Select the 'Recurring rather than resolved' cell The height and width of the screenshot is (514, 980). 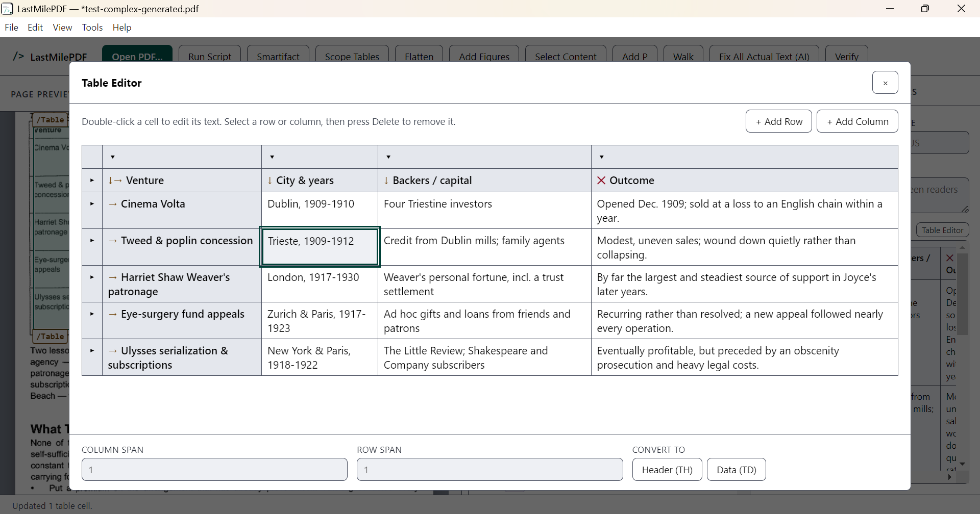point(744,320)
